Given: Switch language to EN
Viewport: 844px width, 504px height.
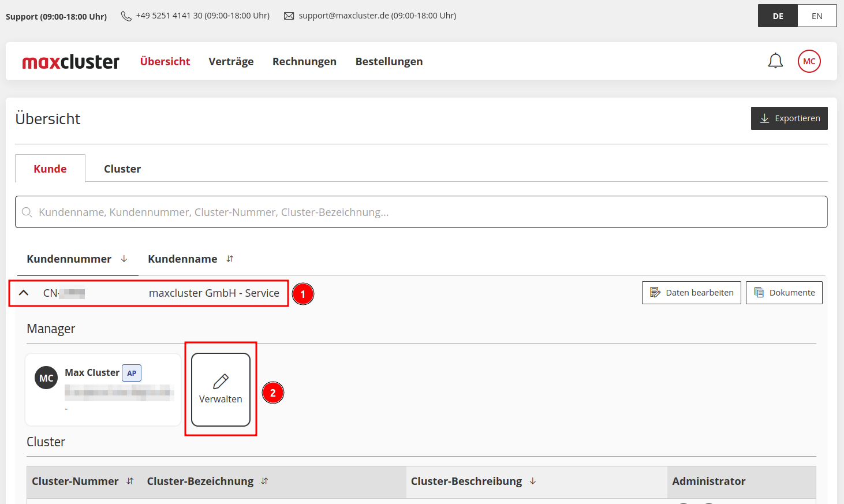Looking at the screenshot, I should (817, 16).
